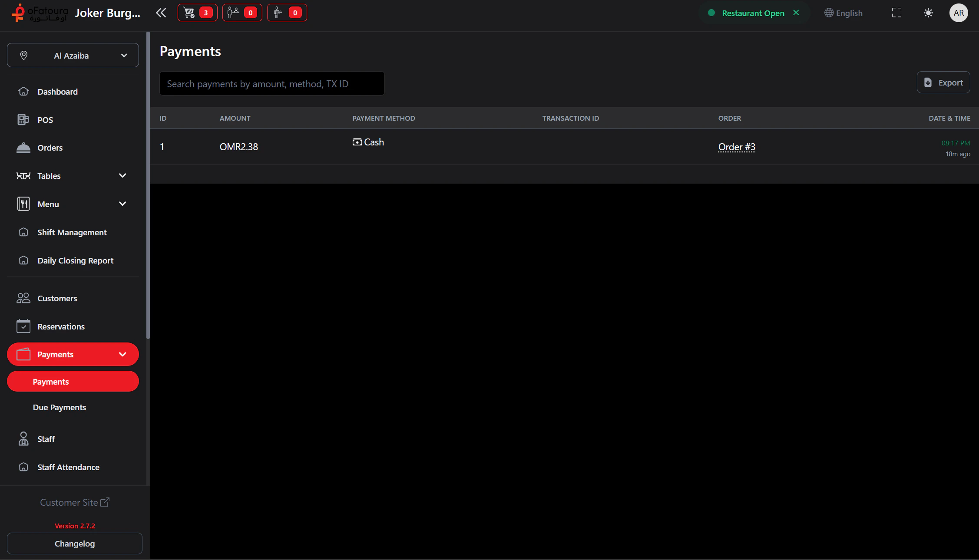
Task: Toggle Restaurant Open status indicator
Action: (x=752, y=13)
